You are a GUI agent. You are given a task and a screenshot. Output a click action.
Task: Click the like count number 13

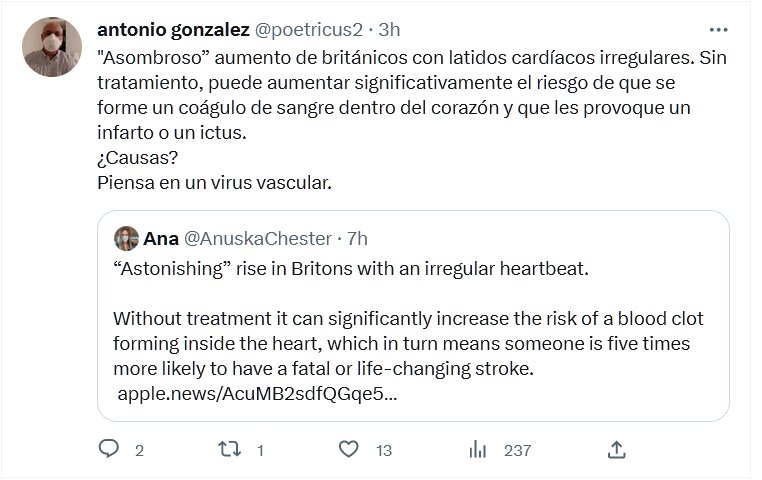pos(383,451)
